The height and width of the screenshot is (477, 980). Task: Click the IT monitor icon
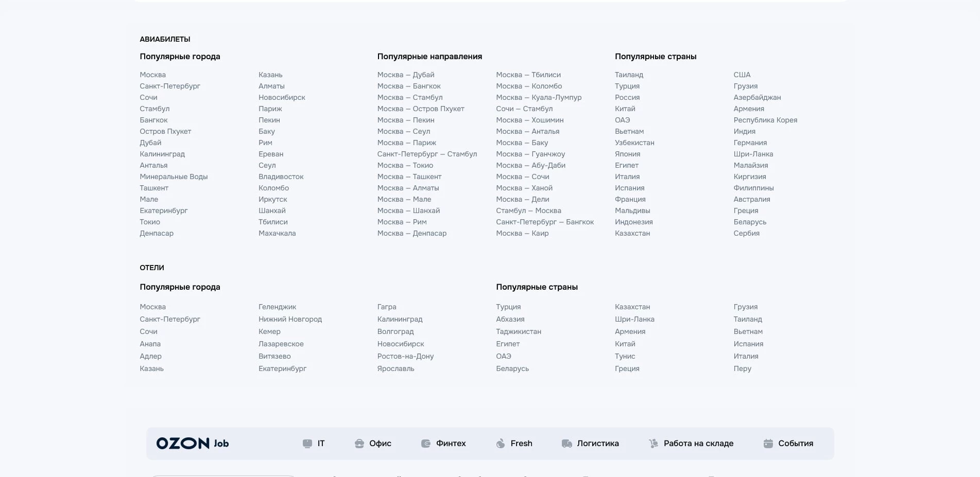[x=307, y=444]
